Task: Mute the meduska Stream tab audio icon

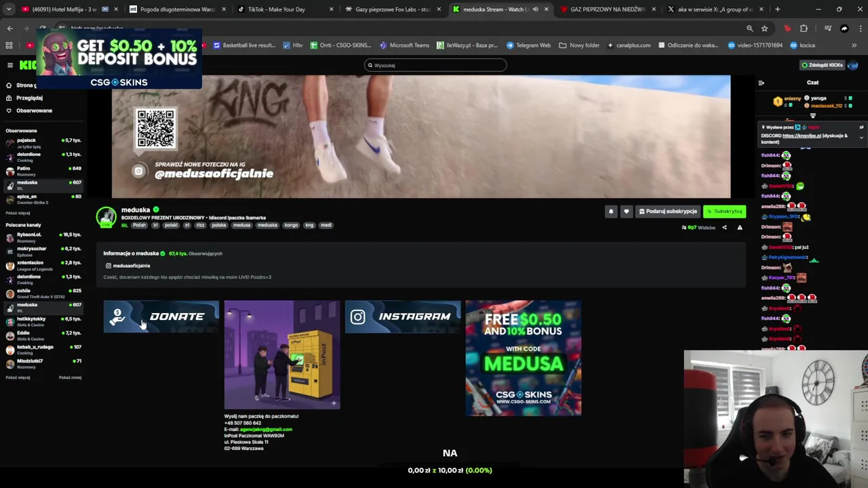Action: 535,9
